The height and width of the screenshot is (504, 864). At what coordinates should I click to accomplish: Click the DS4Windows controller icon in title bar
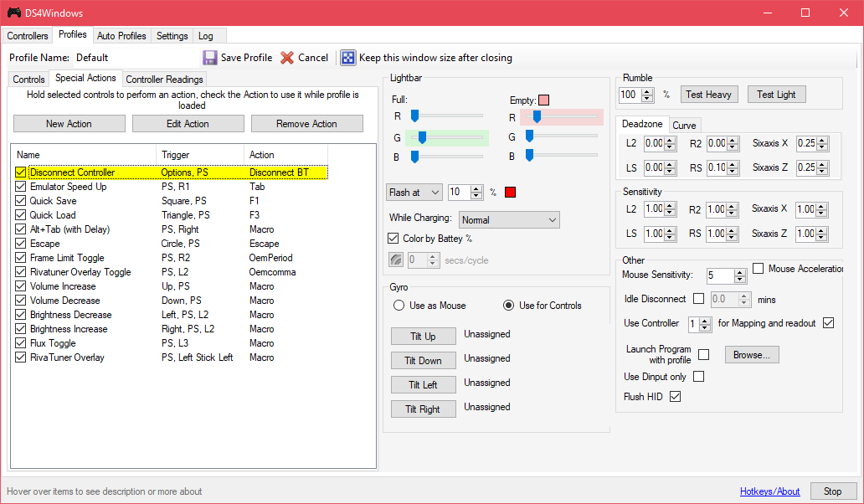[13, 13]
